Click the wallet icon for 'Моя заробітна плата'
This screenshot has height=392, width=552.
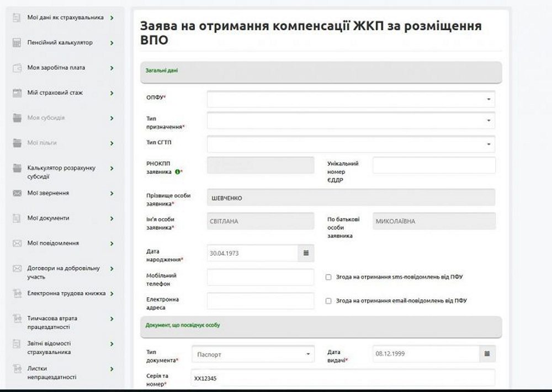click(x=17, y=68)
